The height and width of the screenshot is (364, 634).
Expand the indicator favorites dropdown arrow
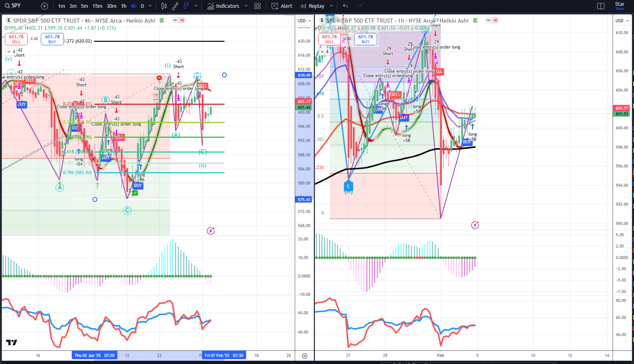coord(246,6)
